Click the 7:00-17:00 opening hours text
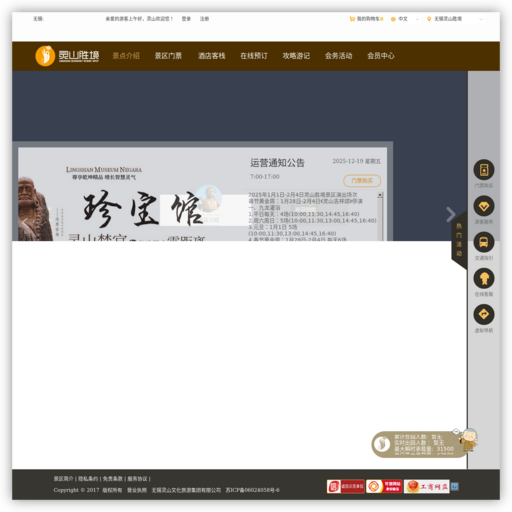The width and height of the screenshot is (512, 512). click(265, 177)
